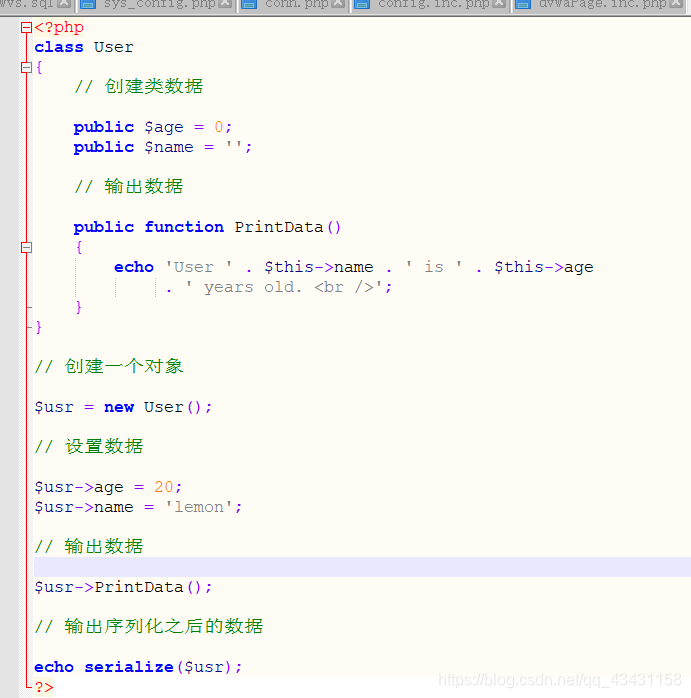Click the opening '<?php' tag text
The width and height of the screenshot is (691, 698).
(x=59, y=28)
